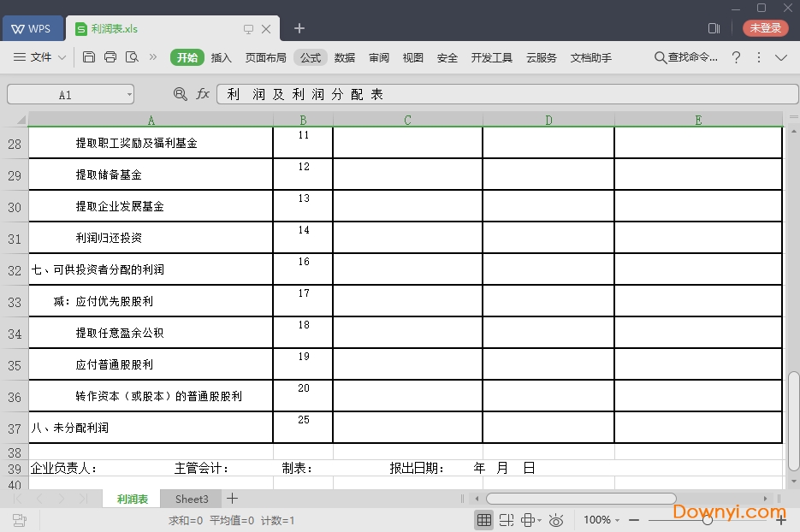Expand the quick access toolbar overflow chevron

(155, 57)
